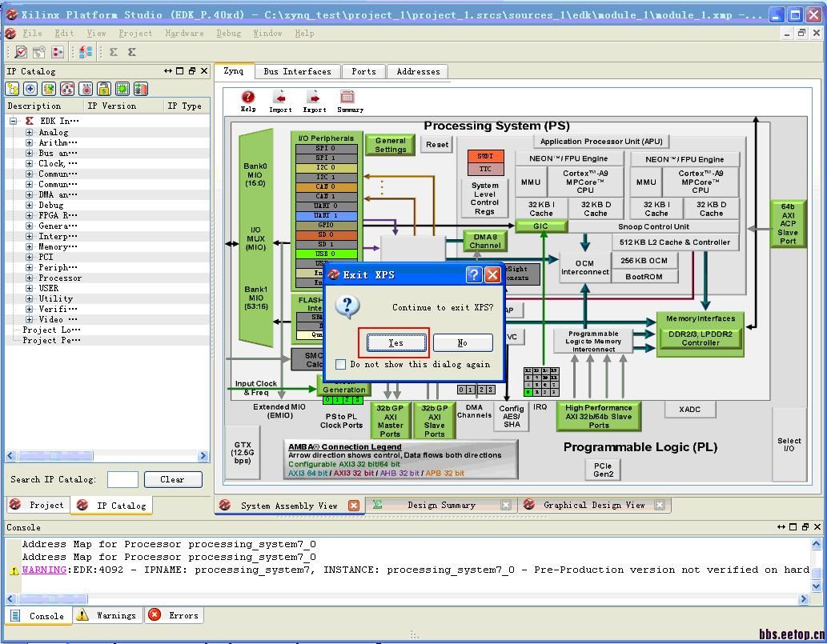827x644 pixels.
Task: Close the System Assembly View tab
Action: point(354,506)
